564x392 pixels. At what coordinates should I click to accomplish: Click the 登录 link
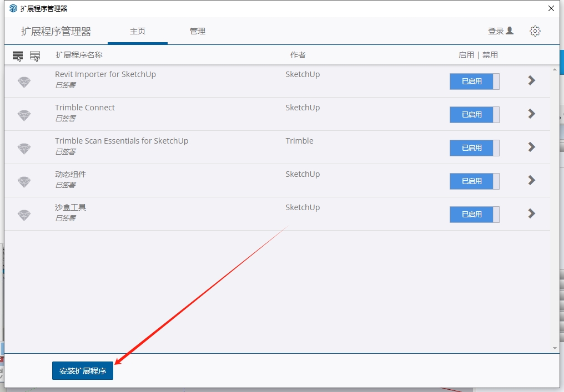(496, 31)
